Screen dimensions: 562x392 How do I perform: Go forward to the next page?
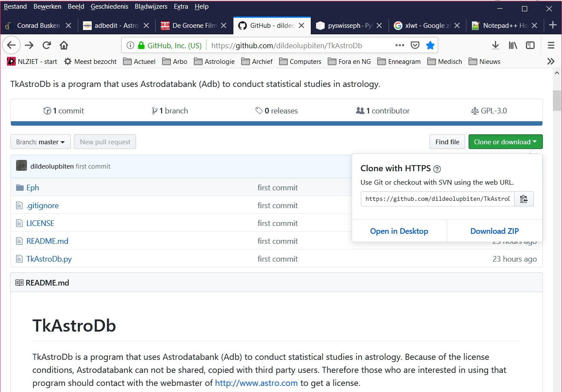(29, 45)
